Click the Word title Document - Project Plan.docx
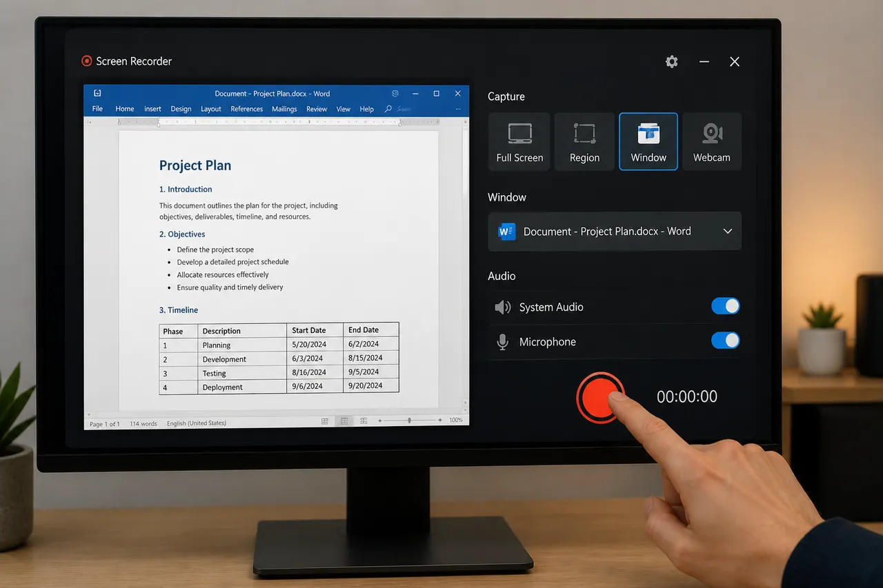 click(272, 94)
